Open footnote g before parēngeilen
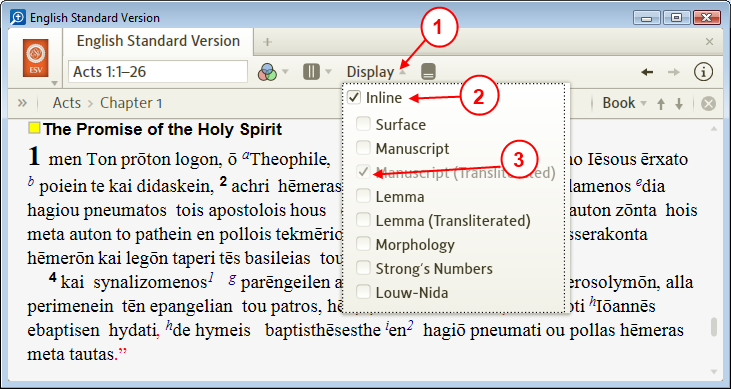The height and width of the screenshot is (389, 731). point(232,279)
